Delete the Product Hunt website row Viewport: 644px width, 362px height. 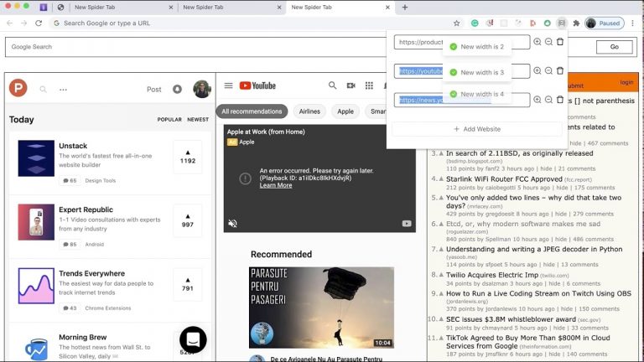560,42
